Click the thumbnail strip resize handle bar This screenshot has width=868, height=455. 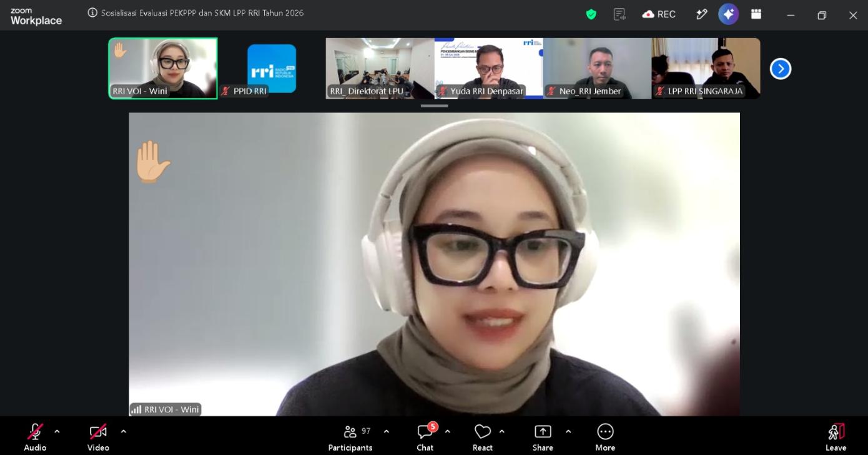point(434,105)
